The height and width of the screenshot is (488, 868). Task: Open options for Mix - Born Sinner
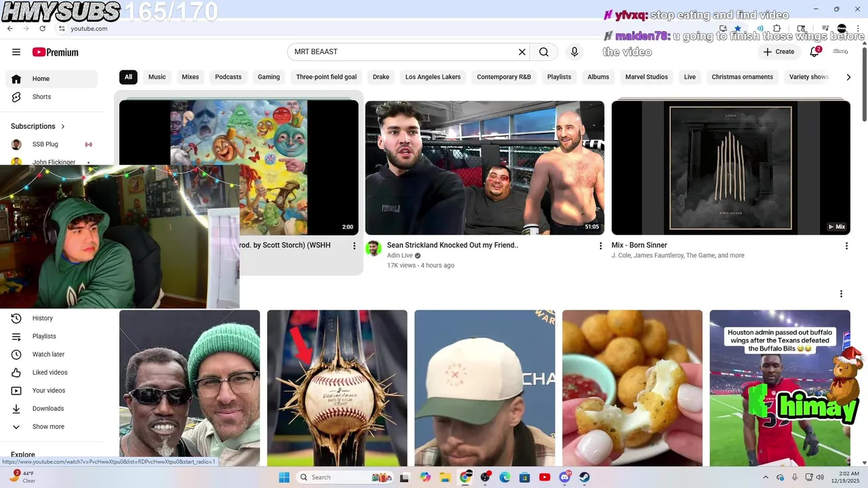[x=846, y=246]
